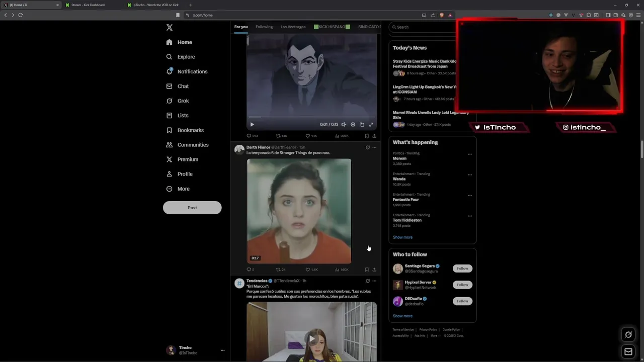Ask Grok about Darth Fëanor's post

(x=367, y=147)
